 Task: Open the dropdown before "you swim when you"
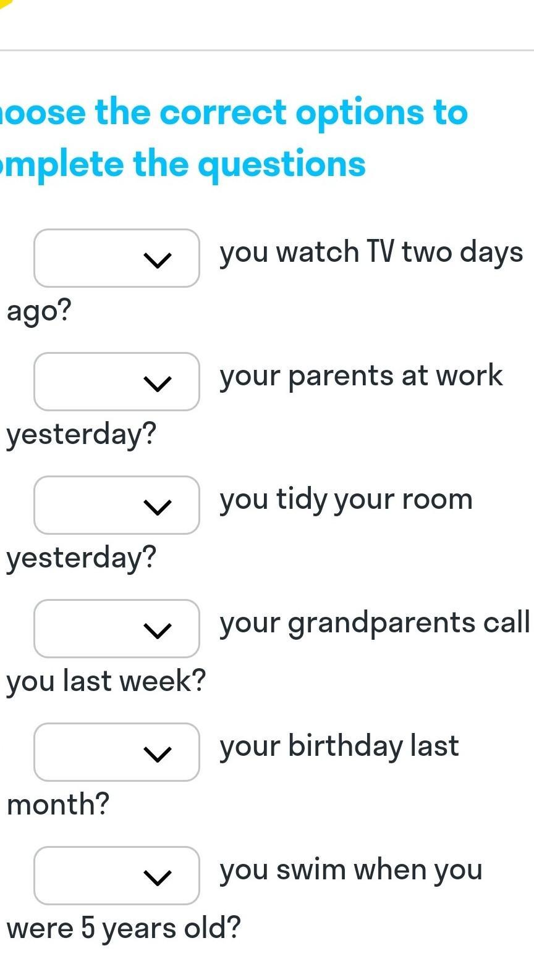pyautogui.click(x=116, y=876)
